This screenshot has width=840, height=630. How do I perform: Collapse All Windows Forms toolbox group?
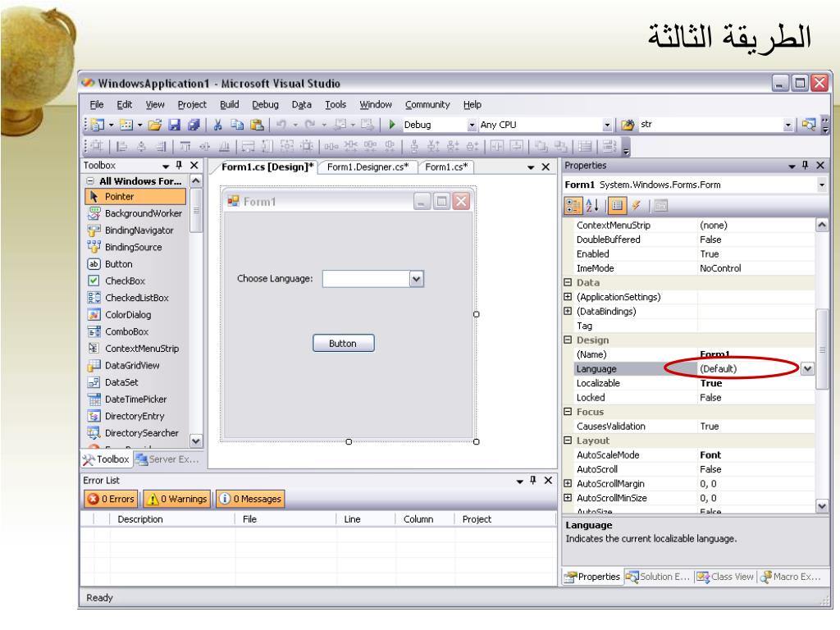(90, 181)
